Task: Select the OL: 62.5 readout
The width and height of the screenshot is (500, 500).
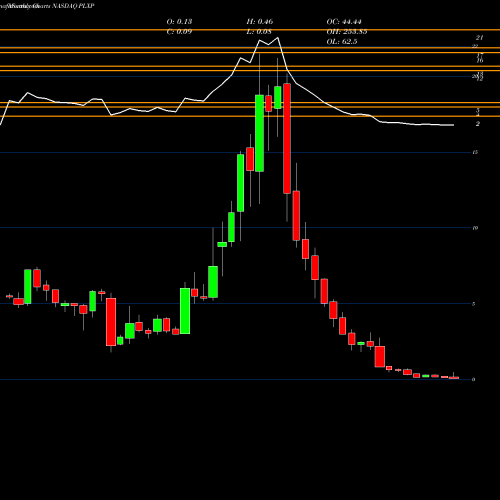Action: point(342,41)
